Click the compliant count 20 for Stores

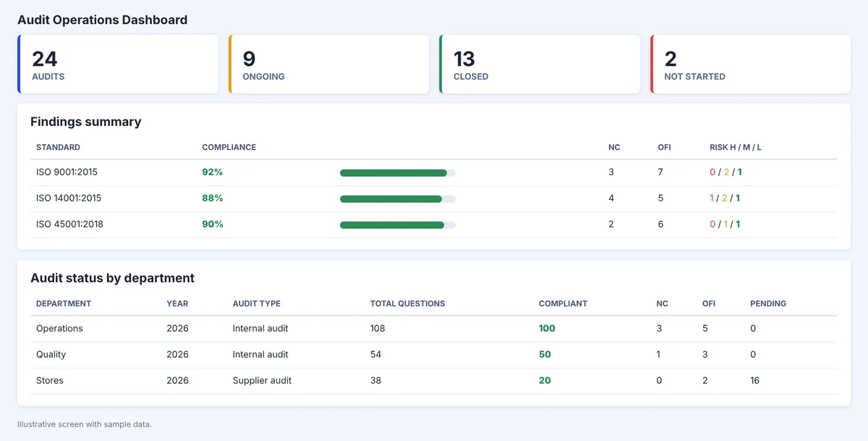click(545, 381)
